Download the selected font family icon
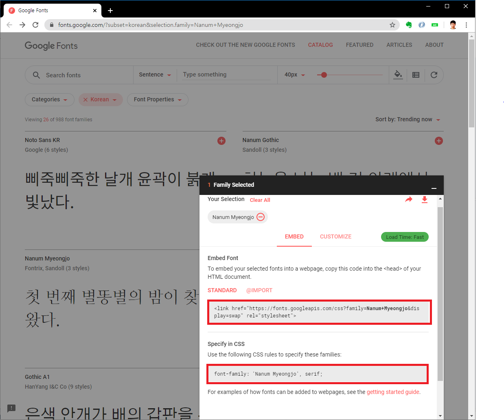 click(x=425, y=199)
